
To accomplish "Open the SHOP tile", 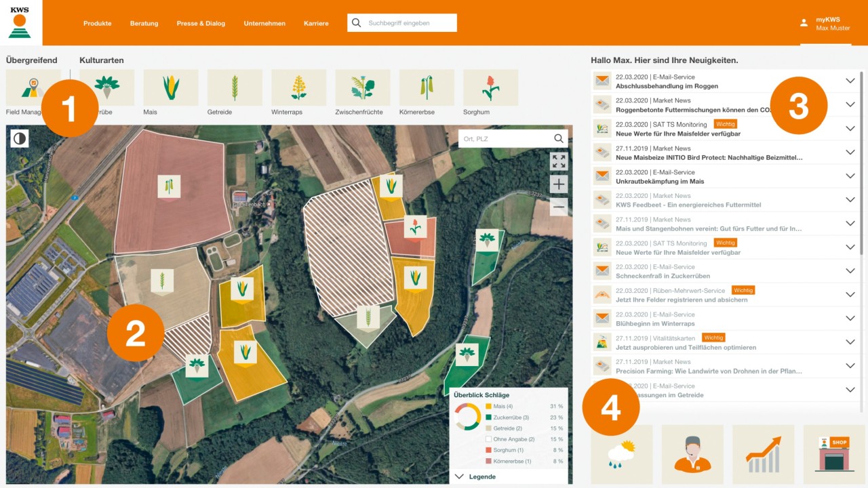I will (834, 454).
